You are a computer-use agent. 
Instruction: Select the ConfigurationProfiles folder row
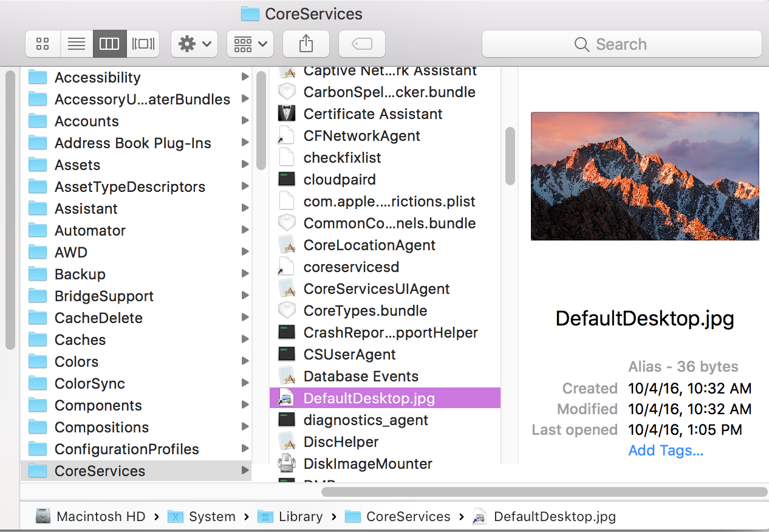tap(137, 449)
